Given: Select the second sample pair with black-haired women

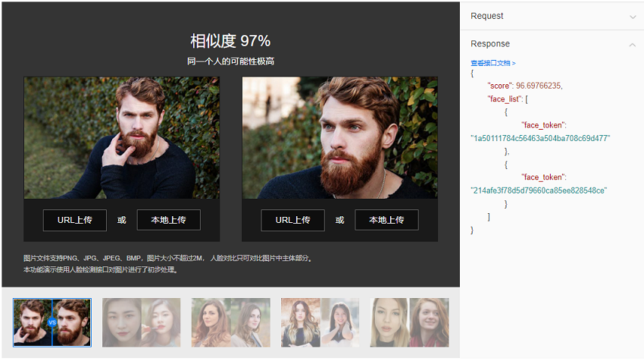Looking at the screenshot, I should [x=141, y=322].
